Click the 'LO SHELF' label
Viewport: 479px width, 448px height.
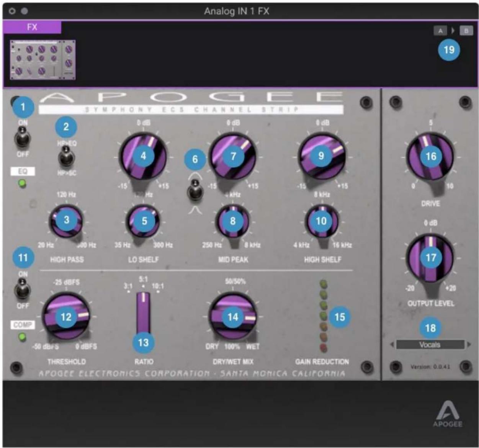(143, 260)
